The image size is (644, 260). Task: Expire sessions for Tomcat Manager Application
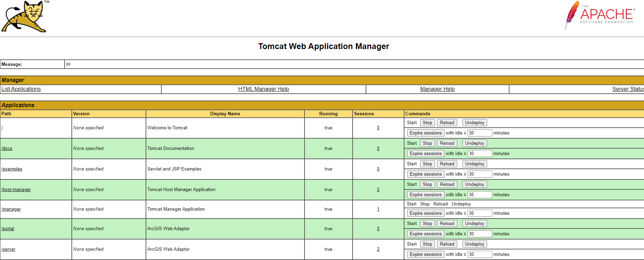426,213
